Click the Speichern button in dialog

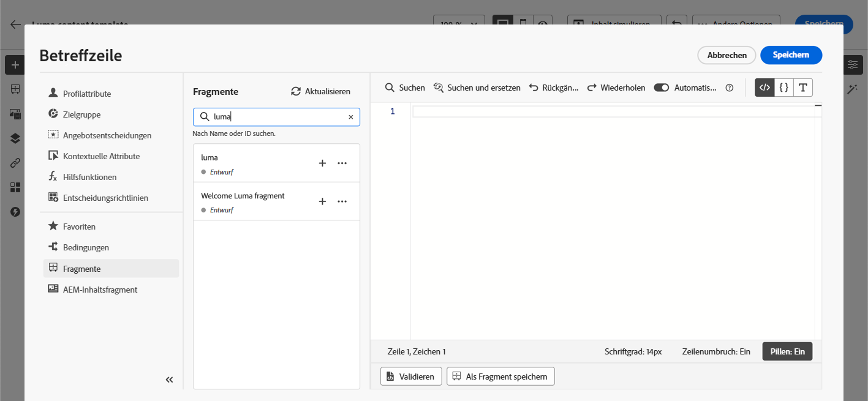791,55
